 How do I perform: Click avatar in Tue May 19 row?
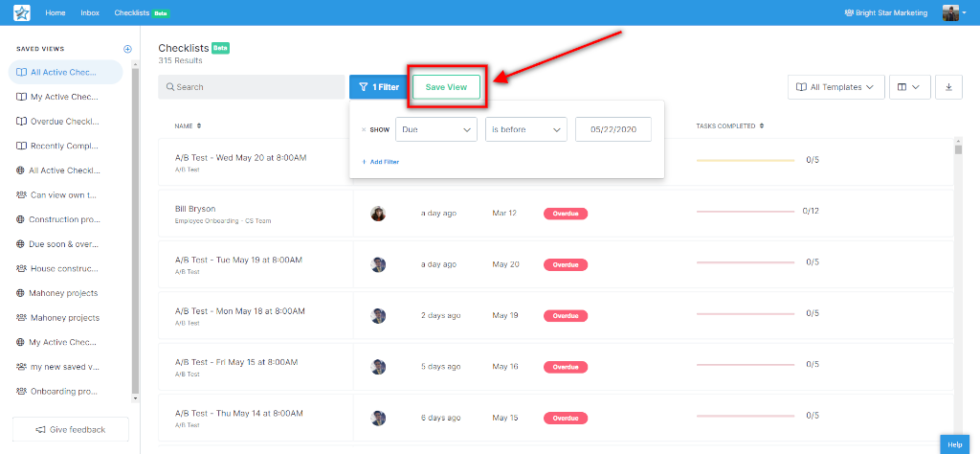(x=378, y=264)
